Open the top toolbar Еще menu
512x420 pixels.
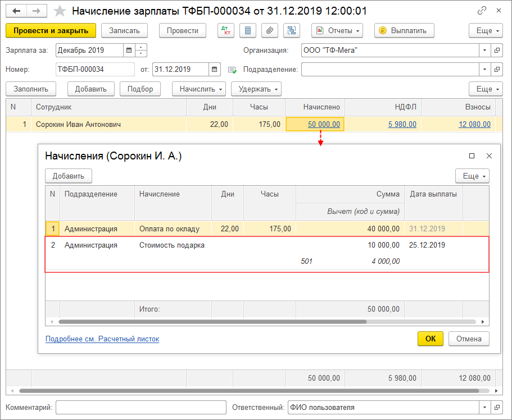[485, 30]
